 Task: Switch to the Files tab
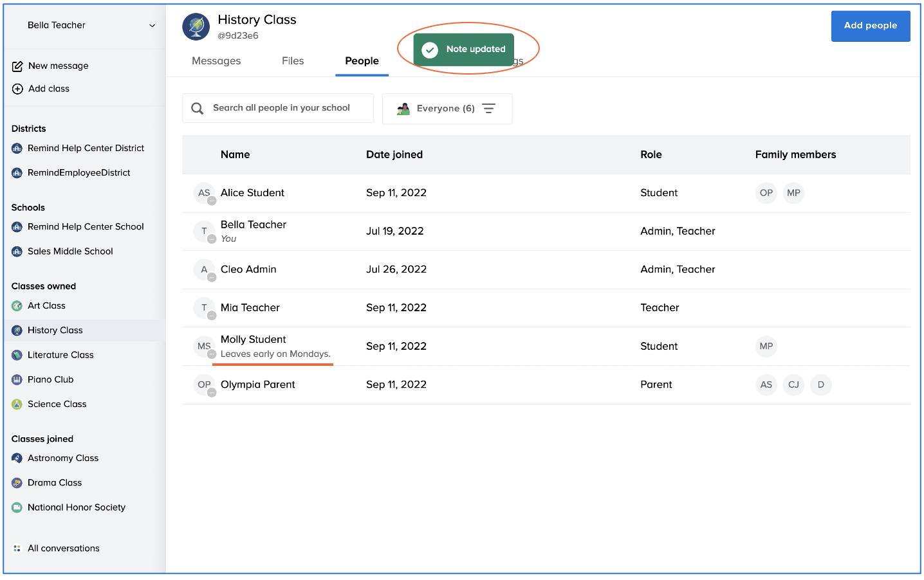(293, 61)
